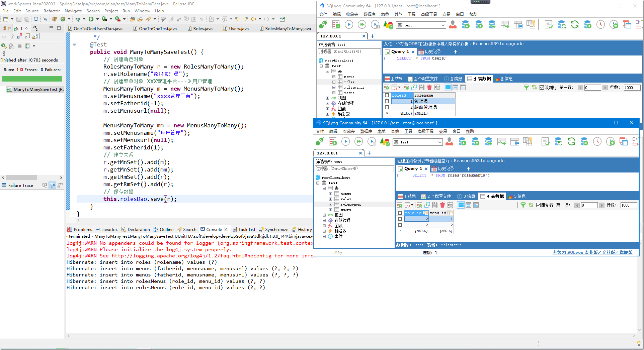Collapse the test database in lower SQLyog tree

click(x=318, y=183)
